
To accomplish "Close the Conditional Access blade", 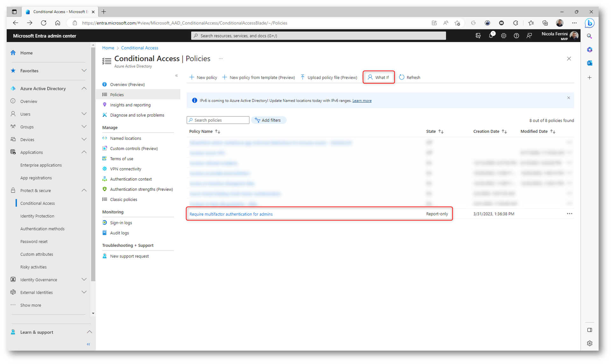I will [x=569, y=59].
